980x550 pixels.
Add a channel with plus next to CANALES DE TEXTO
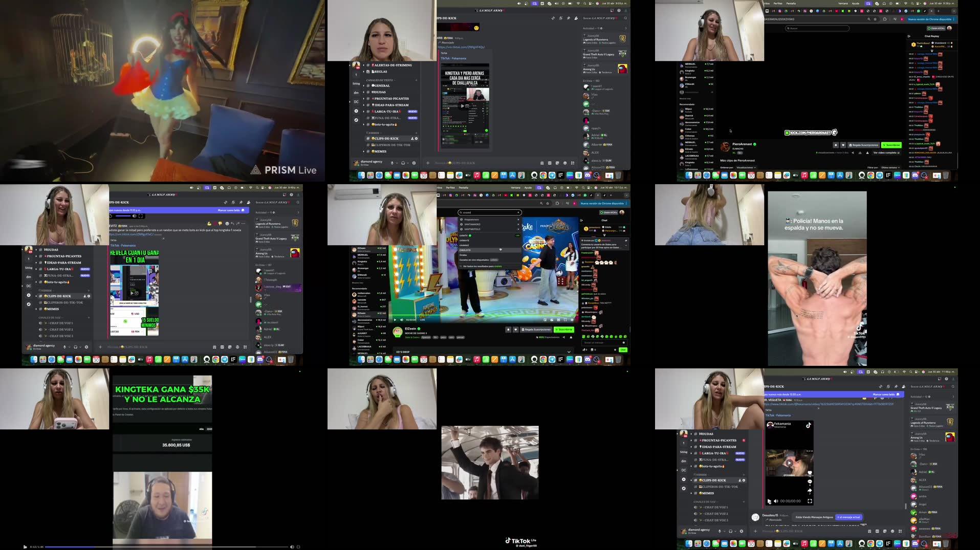416,80
